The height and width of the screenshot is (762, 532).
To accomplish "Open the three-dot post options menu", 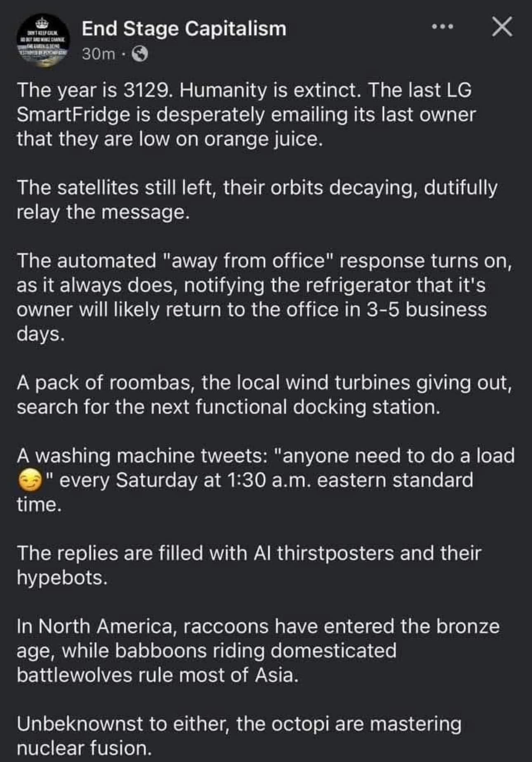I will (443, 27).
